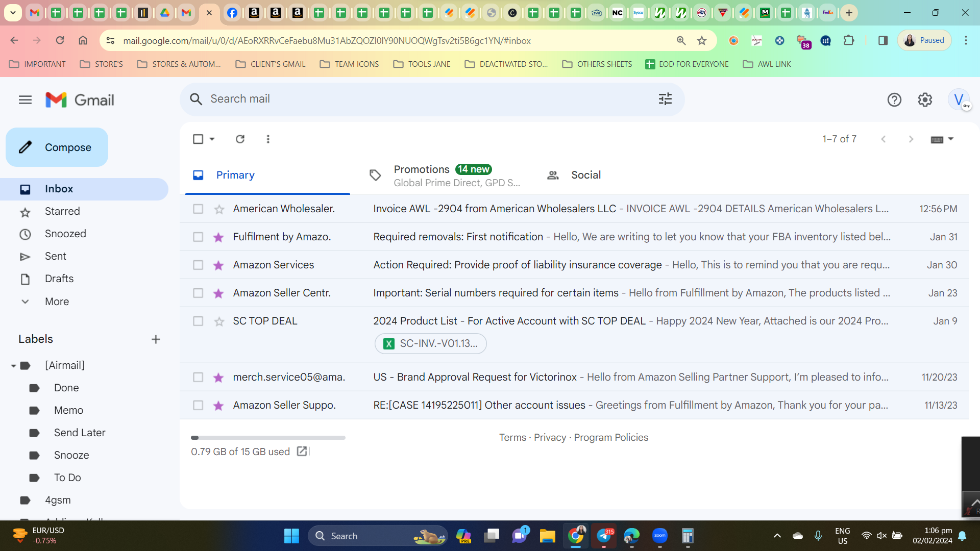
Task: Open storage management external link icon
Action: point(302,452)
